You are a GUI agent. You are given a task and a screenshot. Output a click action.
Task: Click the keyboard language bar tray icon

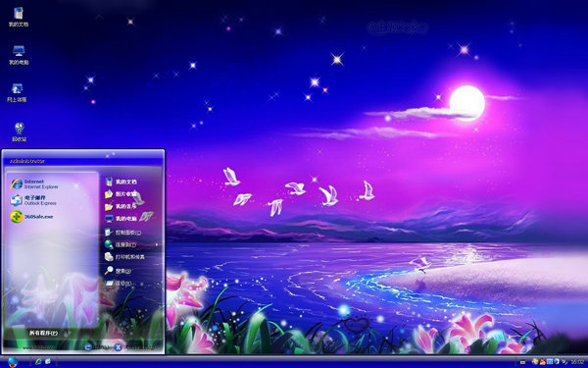coord(522,362)
